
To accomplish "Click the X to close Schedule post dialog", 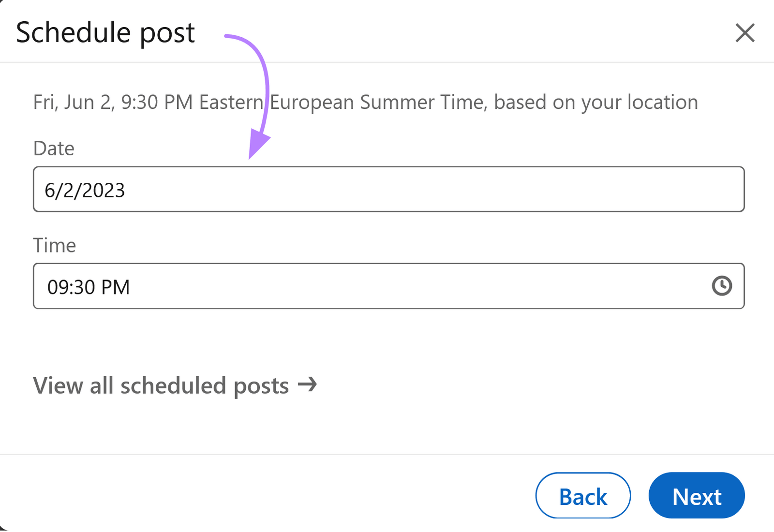I will 744,33.
